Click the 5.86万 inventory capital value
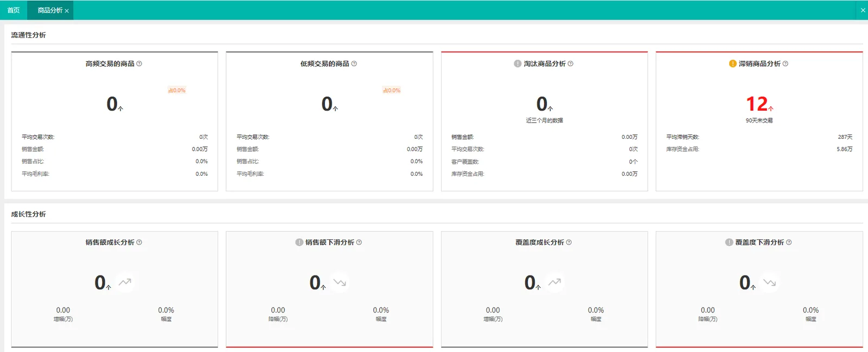The width and height of the screenshot is (868, 352). pyautogui.click(x=844, y=149)
